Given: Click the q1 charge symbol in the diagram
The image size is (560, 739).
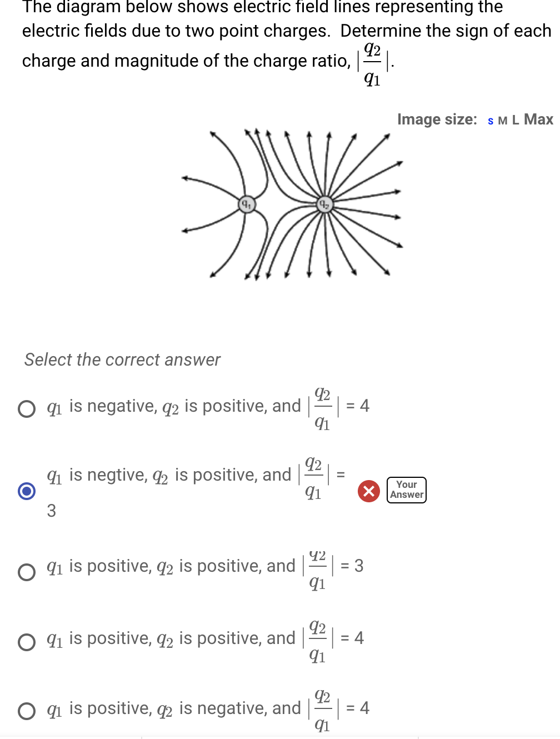Looking at the screenshot, I should tap(246, 204).
